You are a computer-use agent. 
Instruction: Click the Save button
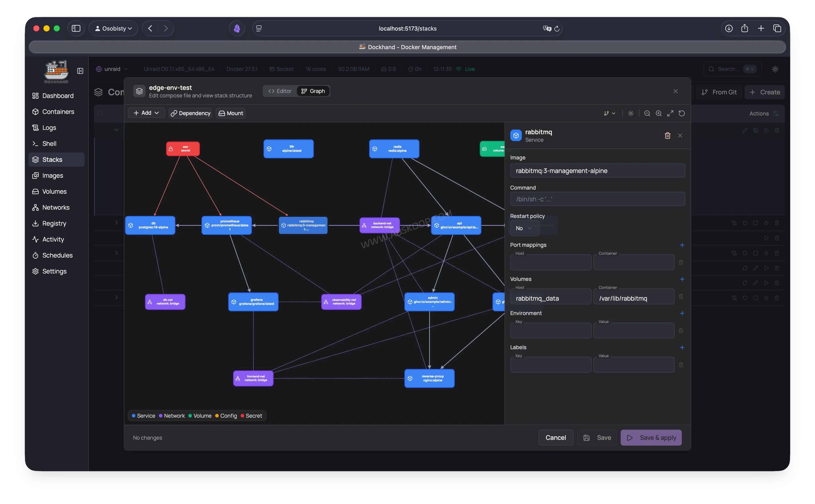pos(597,438)
